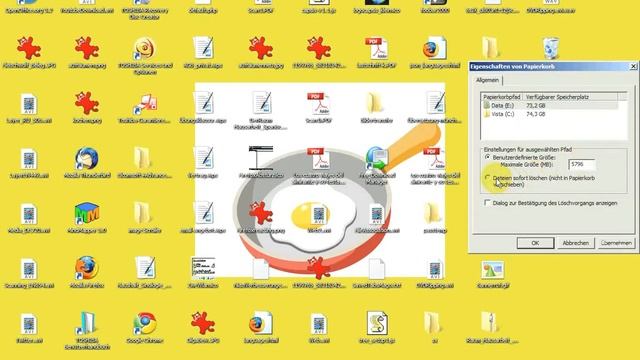Select the orange disc TOSHIBA shortcut icon
The image size is (640, 360).
pos(144,48)
